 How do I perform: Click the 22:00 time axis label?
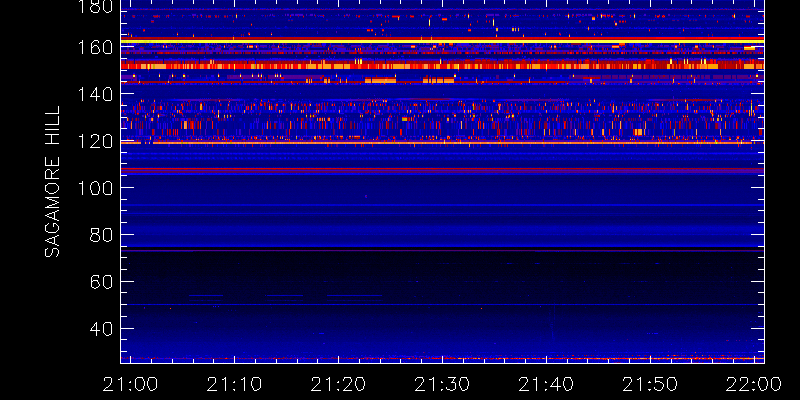point(755,384)
